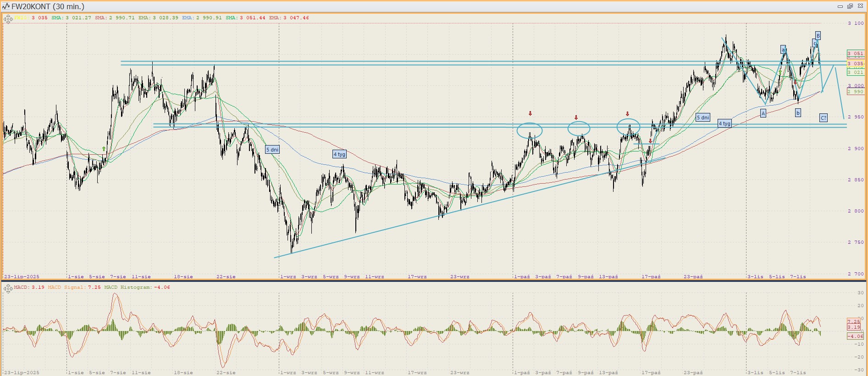Select the uppercase 'B' wave label at the chart top
The width and height of the screenshot is (868, 376).
tap(818, 36)
